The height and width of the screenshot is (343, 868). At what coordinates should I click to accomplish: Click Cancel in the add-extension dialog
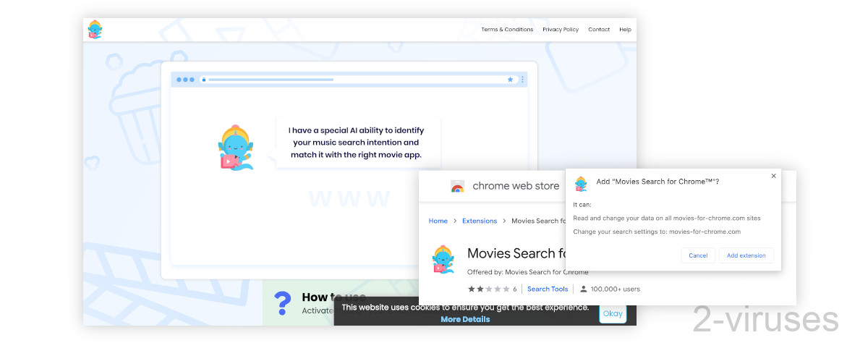(698, 255)
